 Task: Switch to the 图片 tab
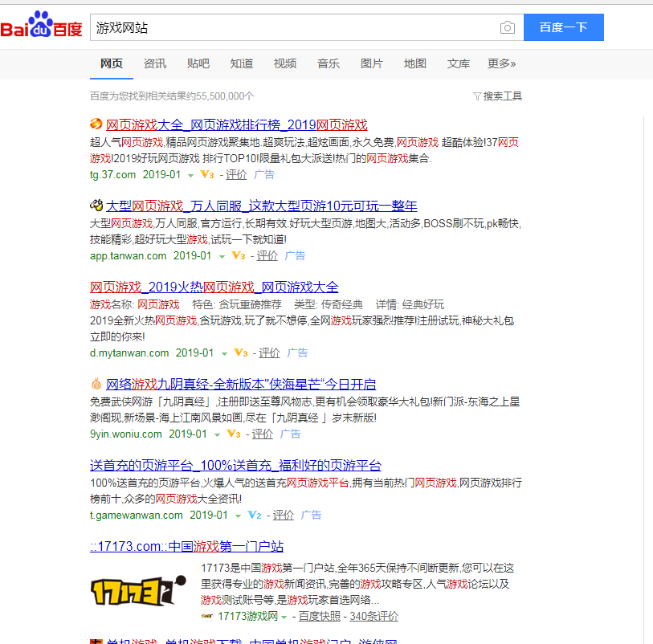tap(371, 63)
